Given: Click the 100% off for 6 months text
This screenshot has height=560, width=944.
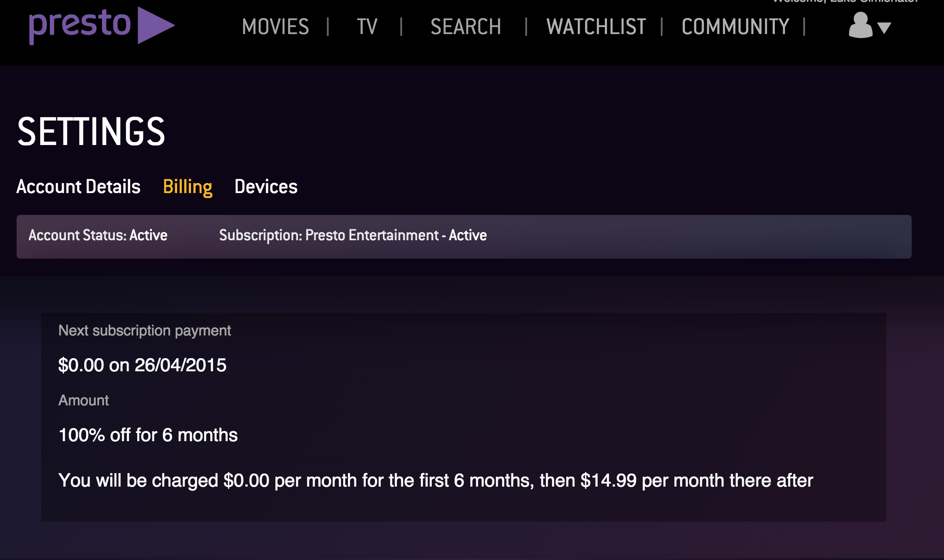Looking at the screenshot, I should coord(148,435).
